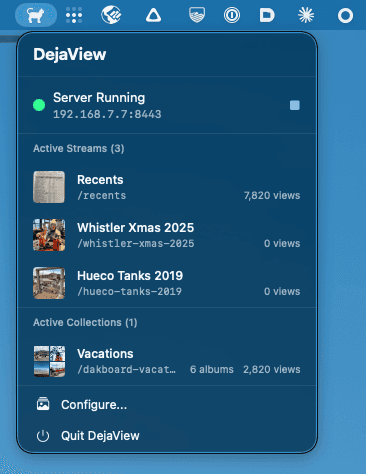The image size is (366, 474).
Task: Click the Server Running label
Action: pos(99,98)
